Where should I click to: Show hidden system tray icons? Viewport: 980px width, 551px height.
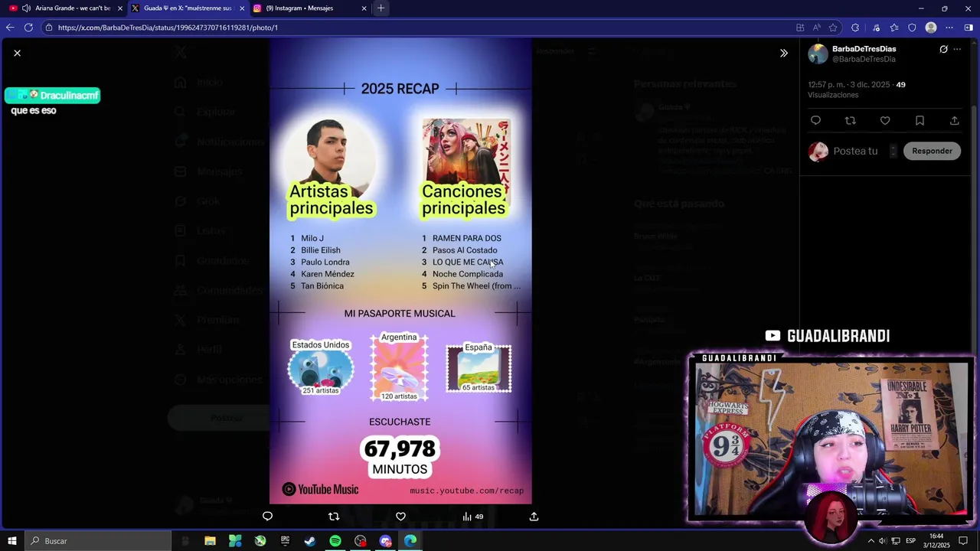(x=871, y=541)
